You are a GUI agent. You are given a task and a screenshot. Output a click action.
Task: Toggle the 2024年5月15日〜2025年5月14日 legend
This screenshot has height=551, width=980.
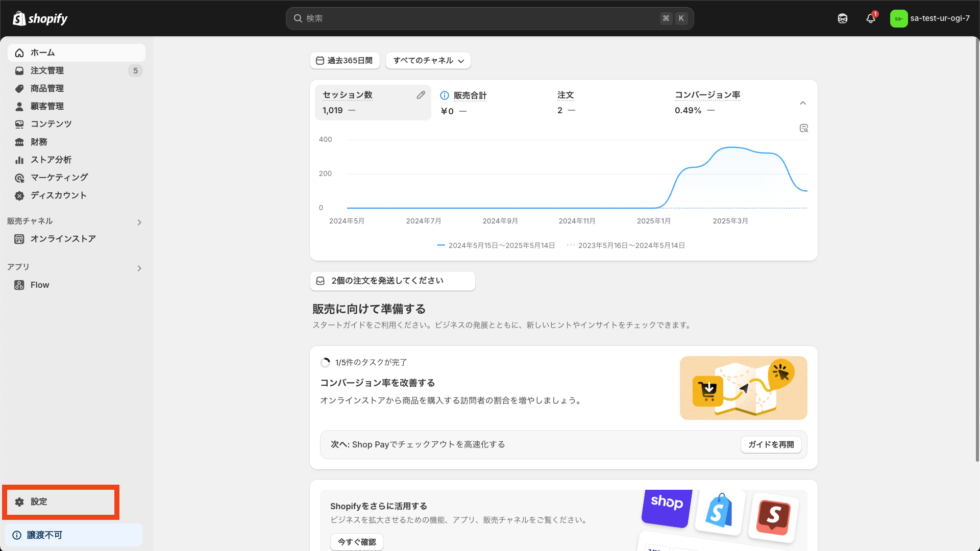tap(496, 245)
